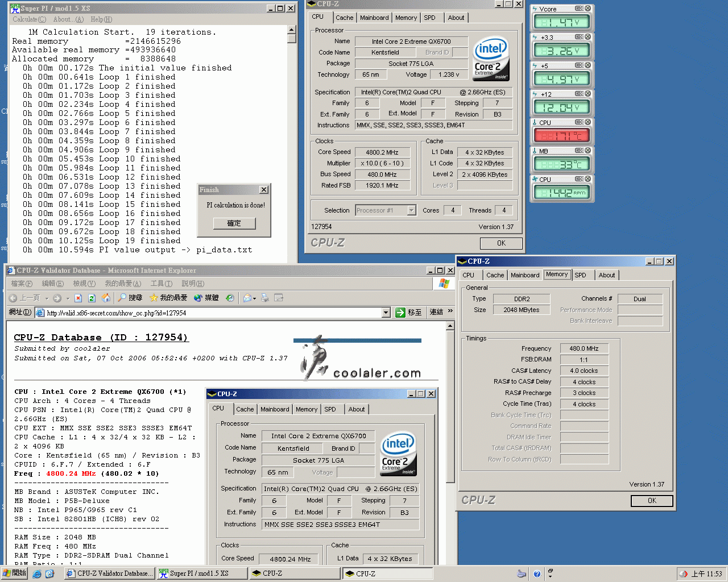Switch to the SPD tab in CPU-Z
This screenshot has width=728, height=582.
click(x=432, y=18)
